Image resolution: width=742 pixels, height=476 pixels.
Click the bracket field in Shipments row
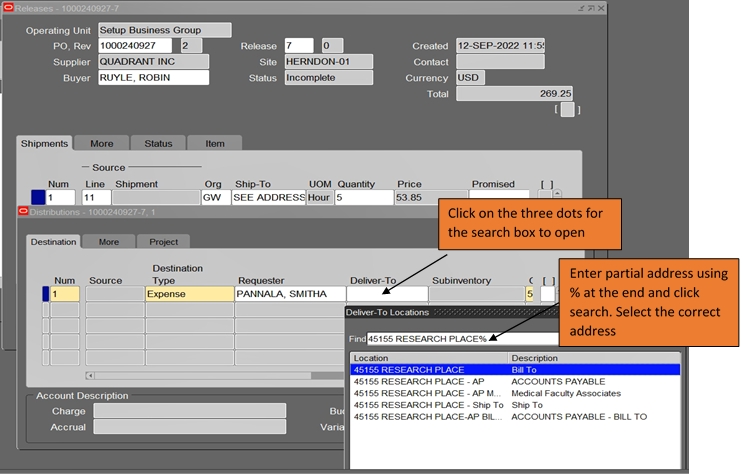click(547, 198)
